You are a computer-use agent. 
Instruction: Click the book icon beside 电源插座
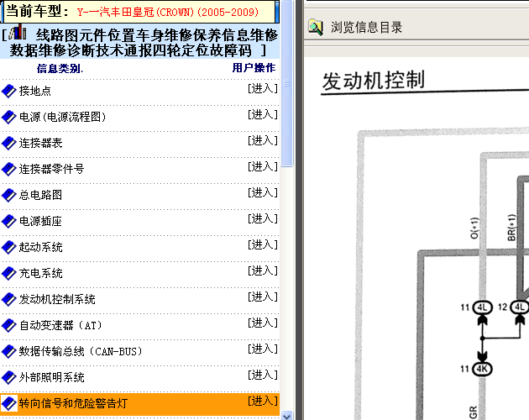[8, 221]
